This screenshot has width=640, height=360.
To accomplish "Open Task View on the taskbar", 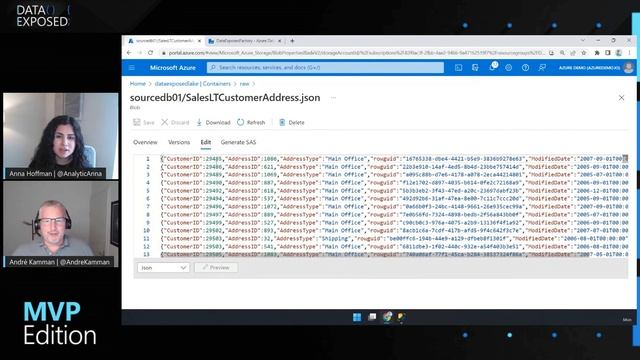I will pos(372,317).
